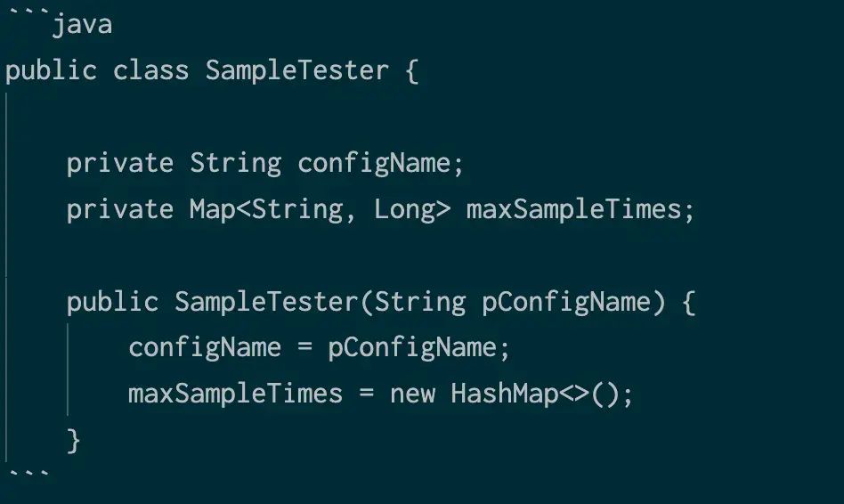The image size is (844, 504).
Task: Click the configName field name in its declaration
Action: coord(373,163)
